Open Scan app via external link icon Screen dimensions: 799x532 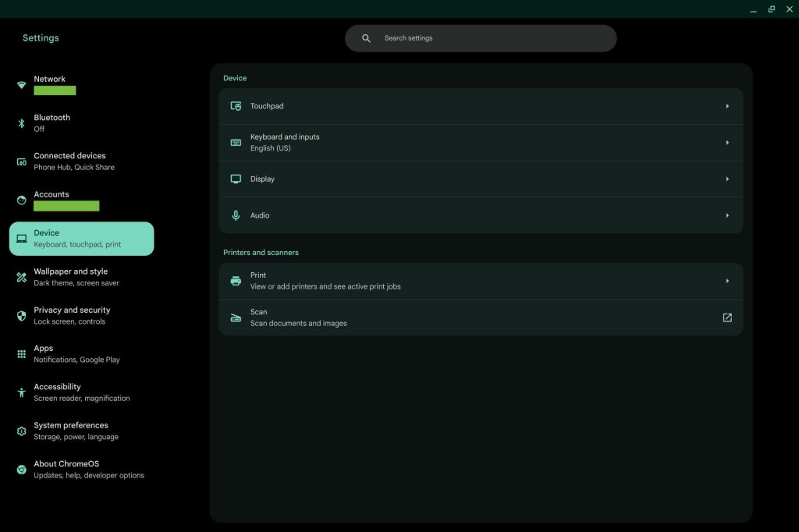(727, 317)
